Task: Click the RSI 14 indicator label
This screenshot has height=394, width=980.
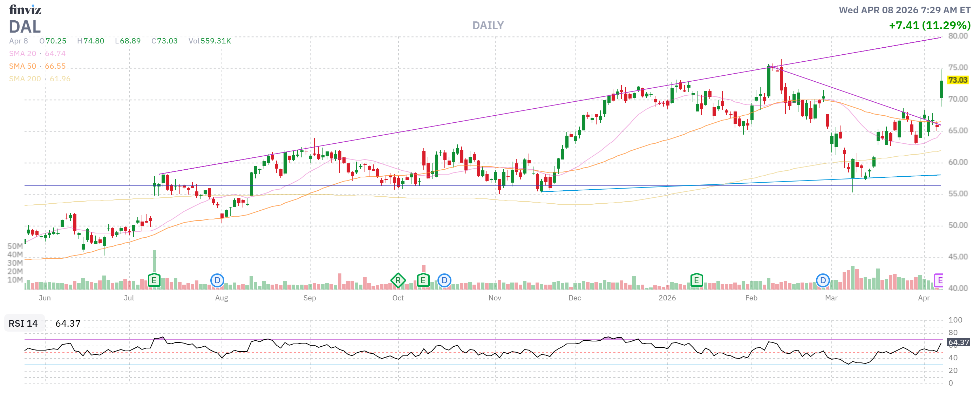Action: (23, 323)
